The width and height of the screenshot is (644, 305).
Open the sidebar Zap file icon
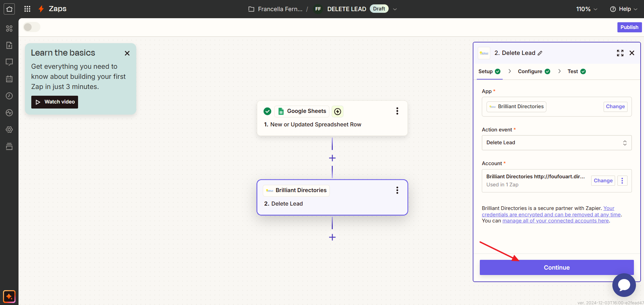pos(9,45)
